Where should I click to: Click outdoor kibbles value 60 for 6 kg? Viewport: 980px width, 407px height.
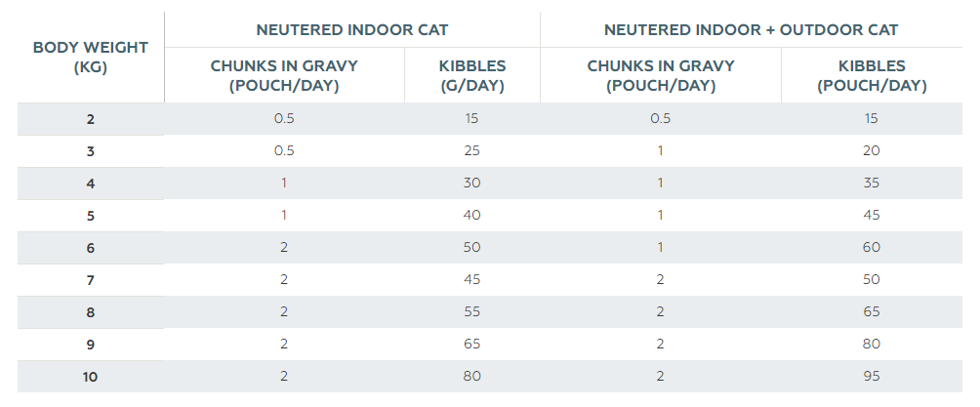pyautogui.click(x=872, y=248)
